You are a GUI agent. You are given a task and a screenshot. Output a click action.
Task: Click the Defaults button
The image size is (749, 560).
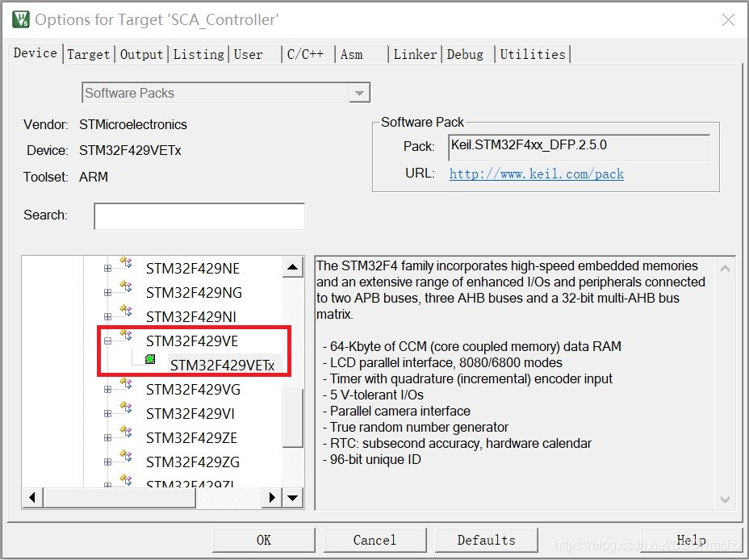(486, 540)
